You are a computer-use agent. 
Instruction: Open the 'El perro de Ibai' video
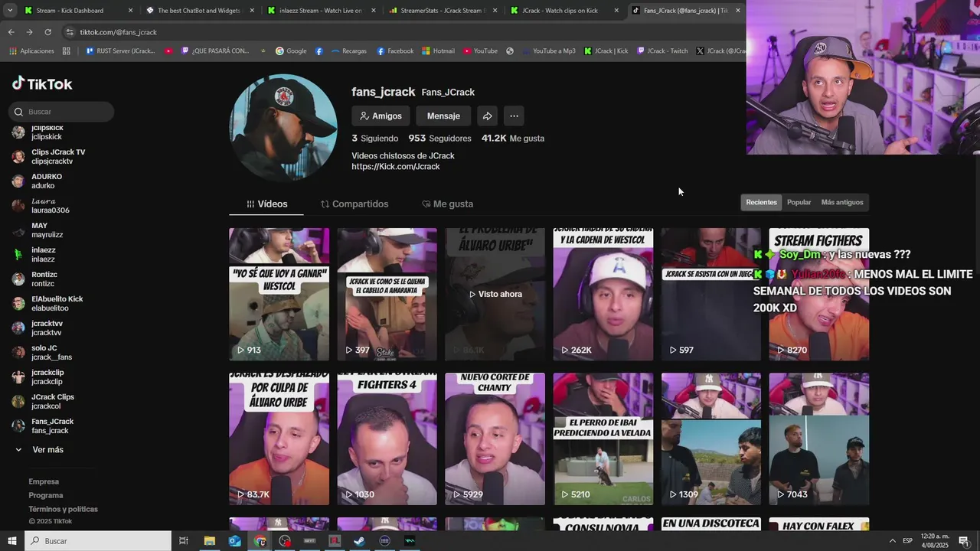pyautogui.click(x=603, y=439)
